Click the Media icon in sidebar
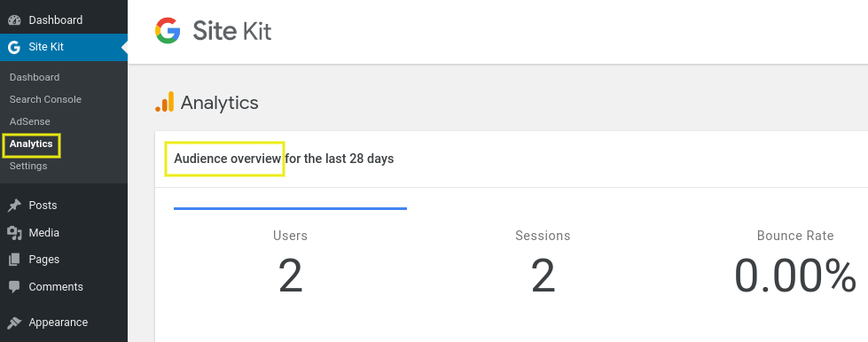Screen dimensions: 868x342 [14, 233]
